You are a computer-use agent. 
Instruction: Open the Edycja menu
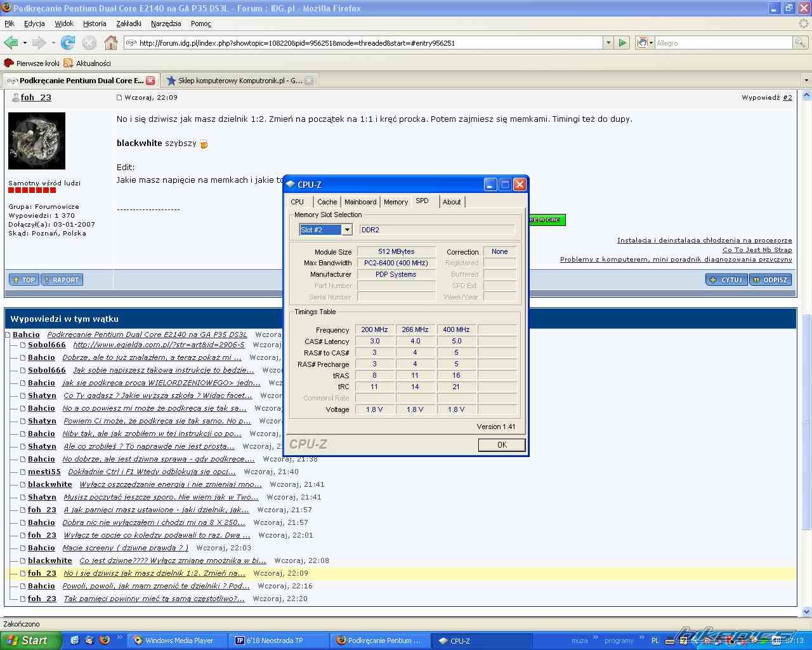point(34,23)
